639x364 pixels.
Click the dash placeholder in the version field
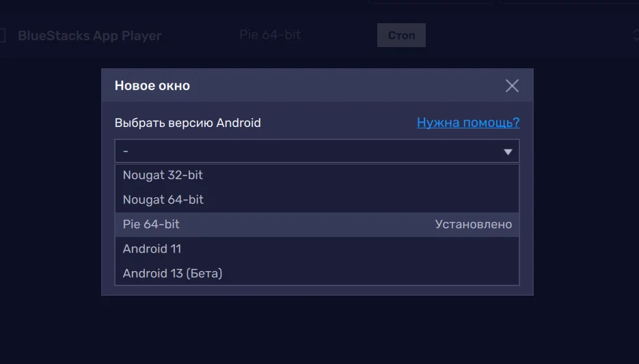(x=126, y=151)
